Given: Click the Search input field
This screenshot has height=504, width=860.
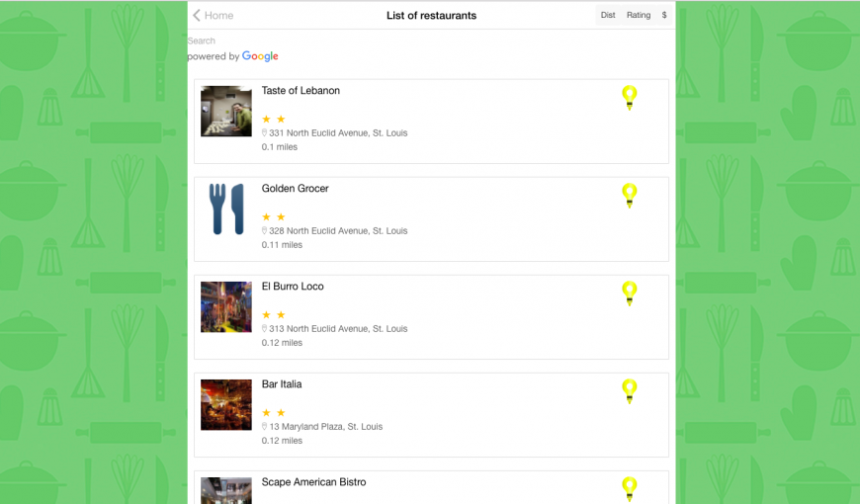Looking at the screenshot, I should pyautogui.click(x=431, y=41).
